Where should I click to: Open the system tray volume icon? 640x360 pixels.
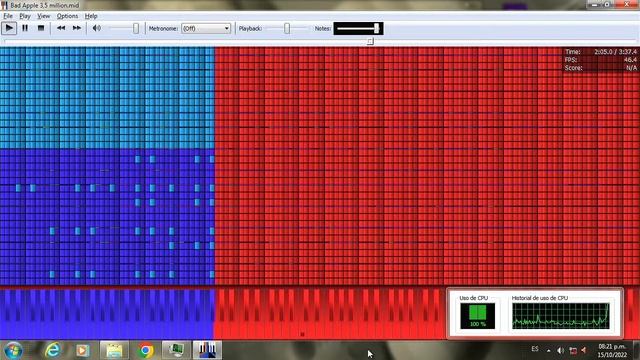coord(561,350)
